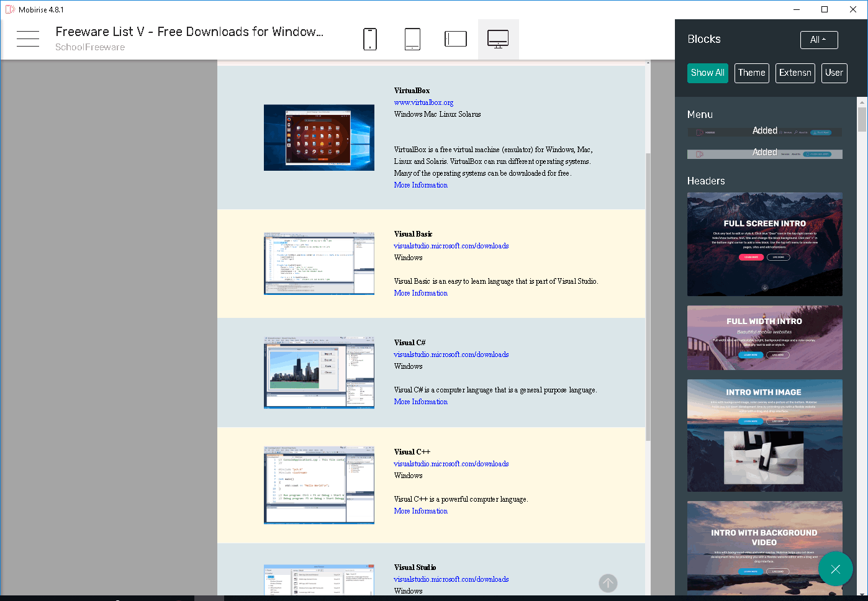Click the page title Freeware List V

[x=189, y=32]
